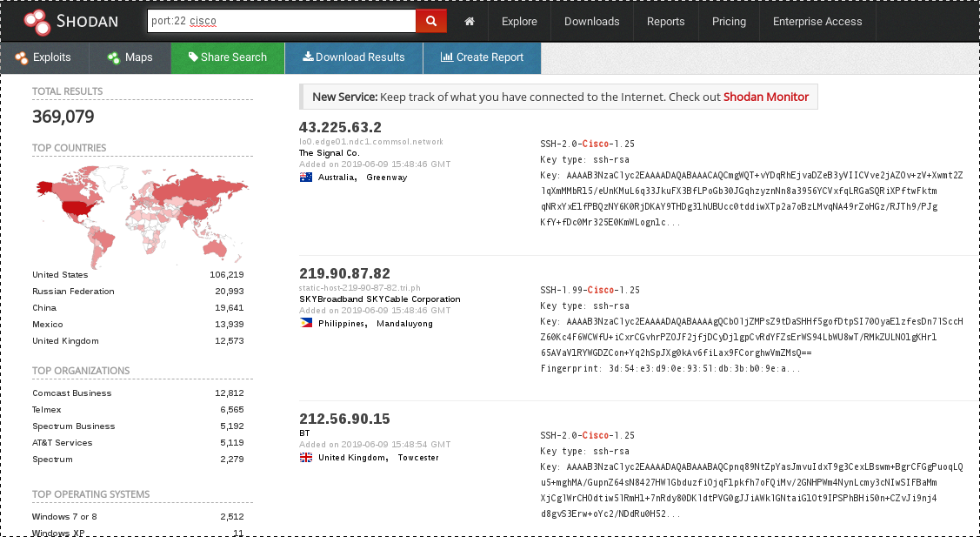
Task: Filter by United States in top countries
Action: click(60, 275)
